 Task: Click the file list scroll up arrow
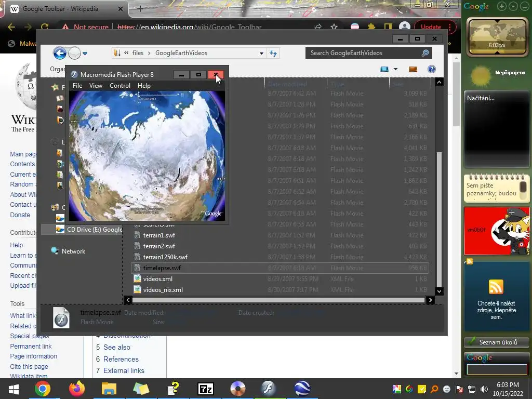[x=439, y=82]
